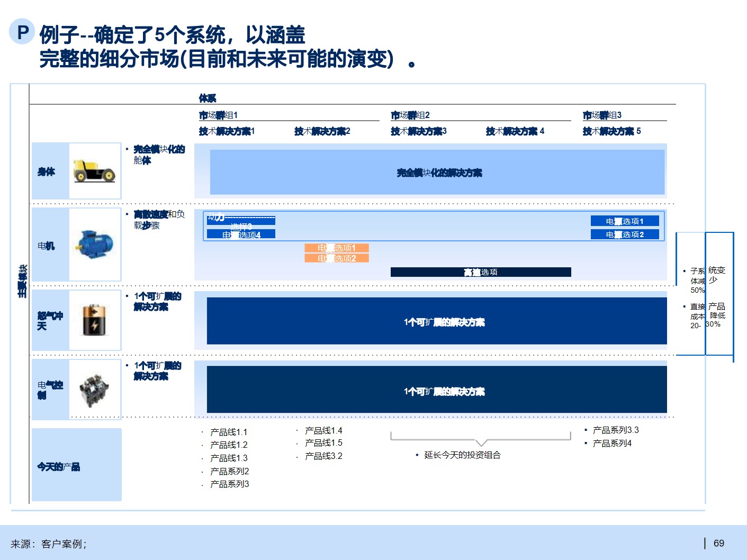Click 技术解决方案 5 column header
Viewport: 747px width, 560px height.
pos(611,131)
